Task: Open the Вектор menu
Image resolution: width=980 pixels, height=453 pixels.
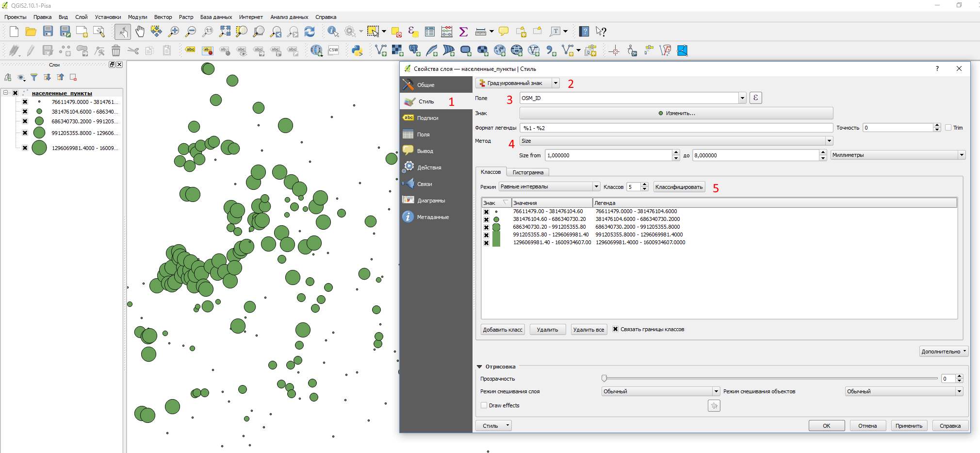Action: 163,17
